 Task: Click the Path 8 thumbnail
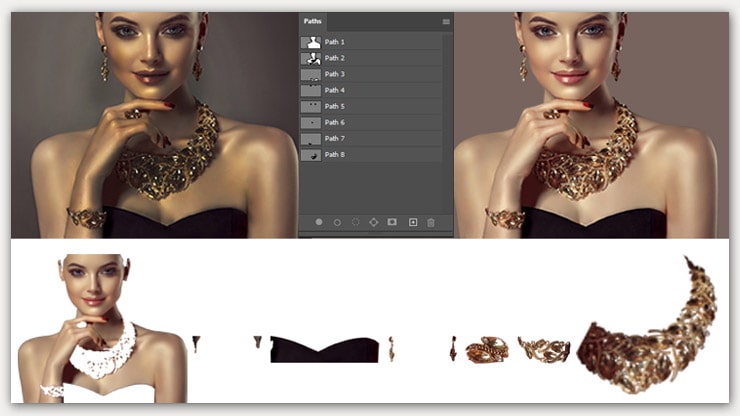tap(310, 154)
